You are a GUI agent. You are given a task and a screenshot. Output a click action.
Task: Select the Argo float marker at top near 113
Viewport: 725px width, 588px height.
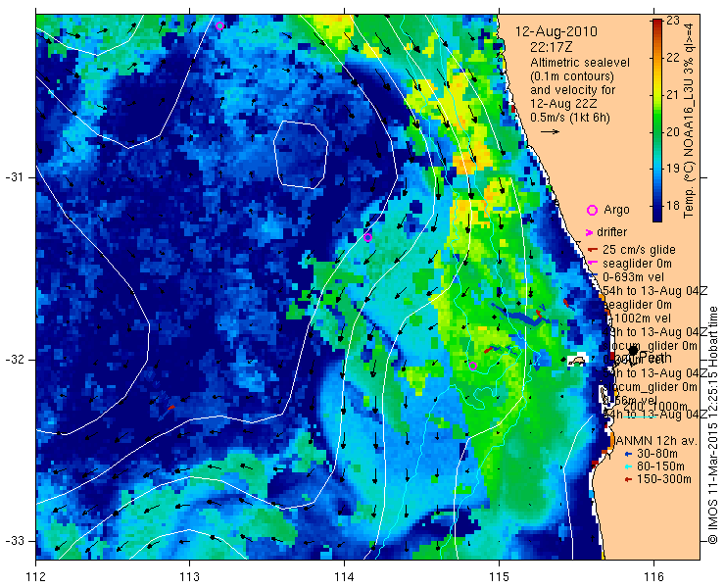[x=220, y=26]
